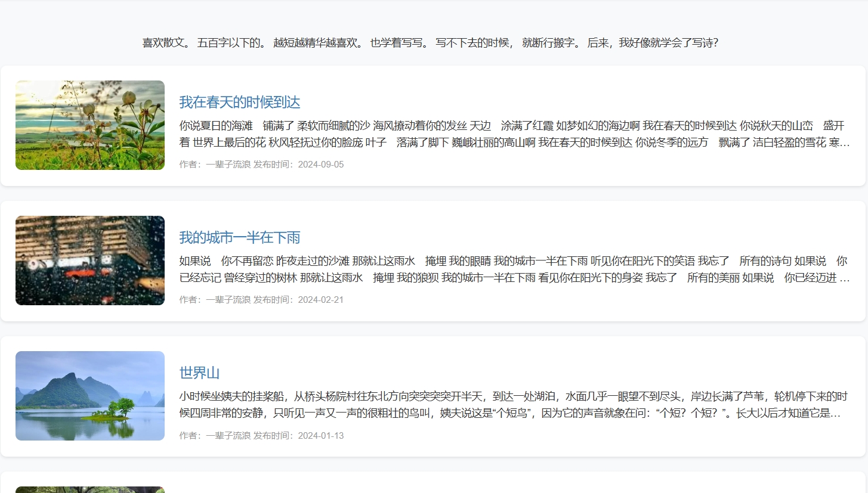
Task: Open article 我在春天的时候到达
Action: point(239,102)
